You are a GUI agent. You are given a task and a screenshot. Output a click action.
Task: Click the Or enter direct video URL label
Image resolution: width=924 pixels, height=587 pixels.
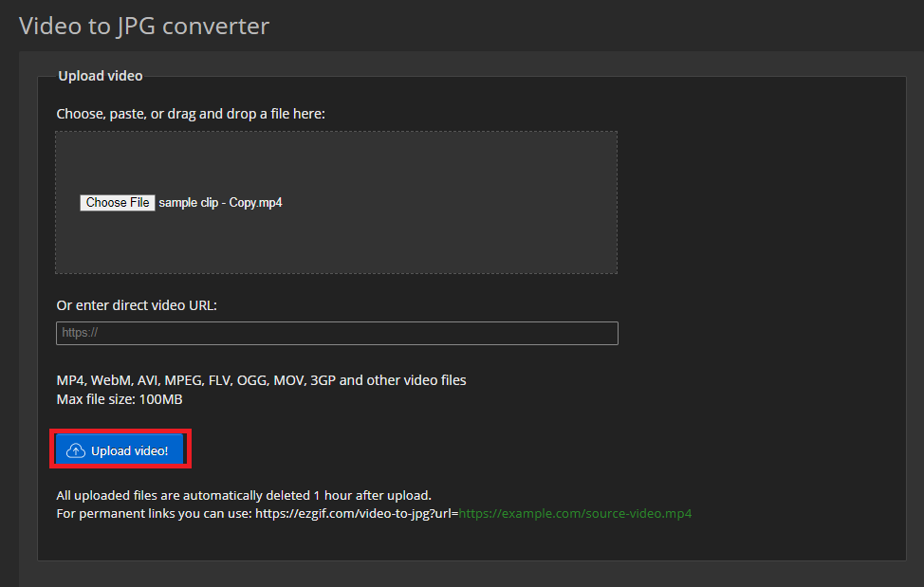click(137, 304)
